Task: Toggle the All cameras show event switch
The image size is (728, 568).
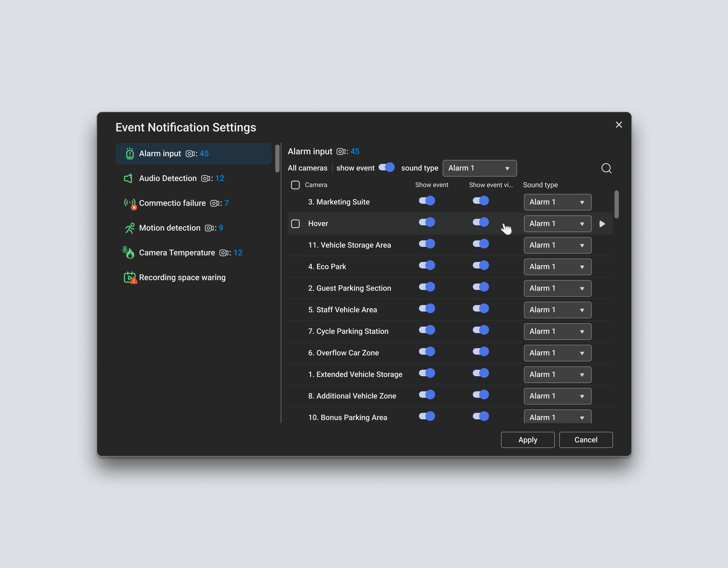Action: tap(387, 168)
